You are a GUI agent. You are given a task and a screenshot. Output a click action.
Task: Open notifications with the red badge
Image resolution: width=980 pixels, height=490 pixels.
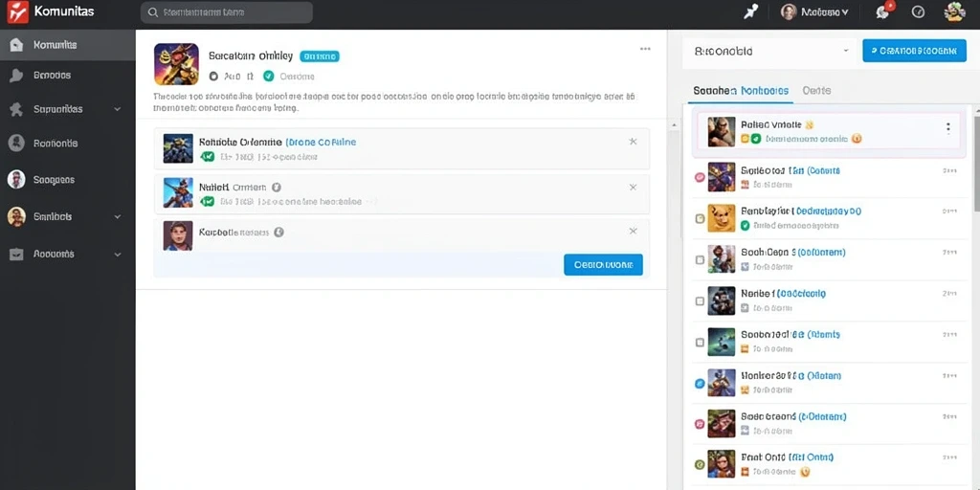click(883, 11)
